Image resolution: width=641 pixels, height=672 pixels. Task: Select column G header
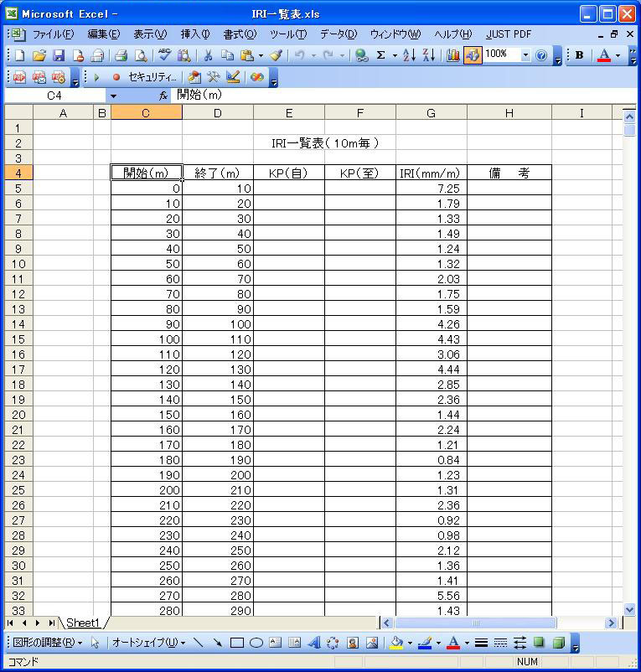click(x=431, y=113)
